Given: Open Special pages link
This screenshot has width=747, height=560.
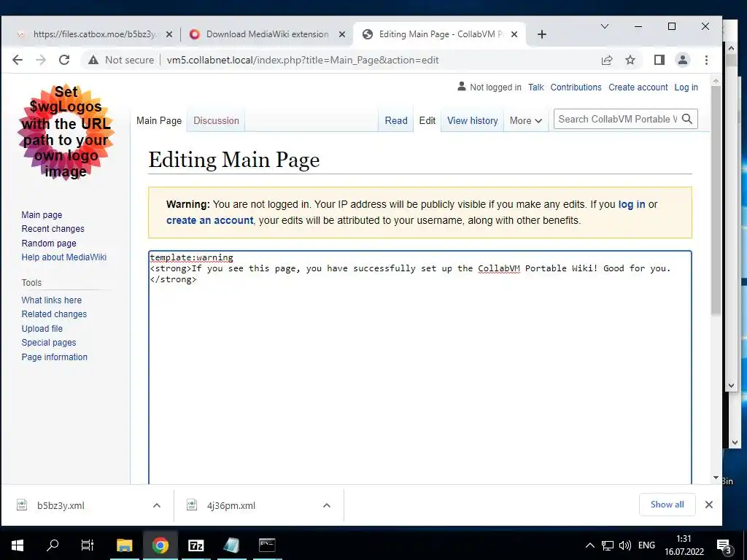Looking at the screenshot, I should click(49, 343).
